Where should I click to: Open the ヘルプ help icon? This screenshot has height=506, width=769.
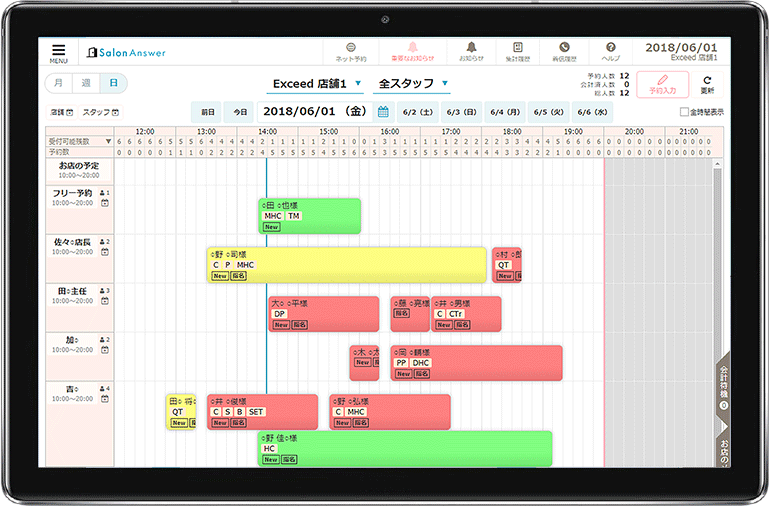610,52
